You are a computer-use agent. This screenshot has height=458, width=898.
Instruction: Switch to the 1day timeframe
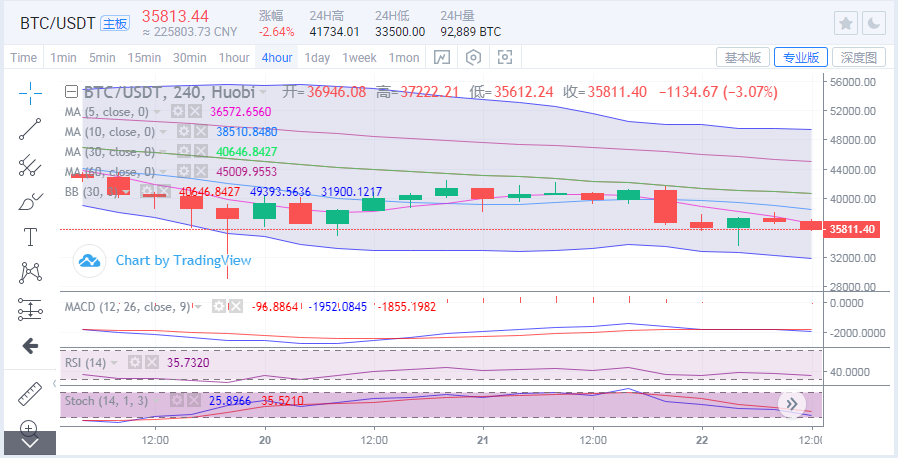pyautogui.click(x=317, y=57)
